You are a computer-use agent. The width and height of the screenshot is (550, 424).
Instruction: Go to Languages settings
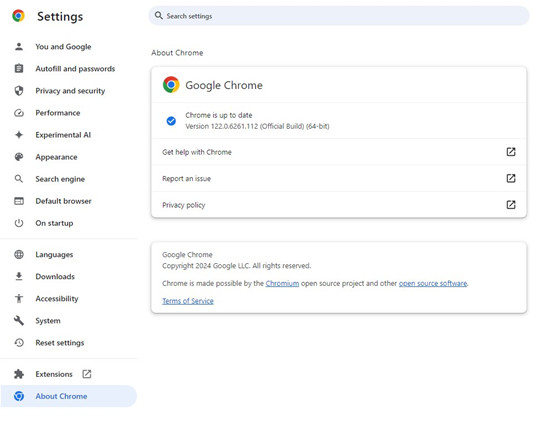point(54,255)
